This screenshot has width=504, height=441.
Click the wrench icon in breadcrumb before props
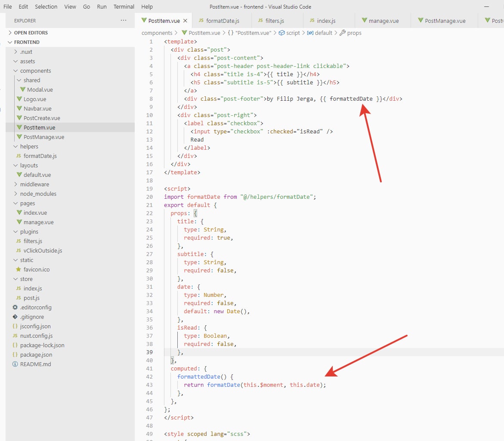click(x=343, y=33)
